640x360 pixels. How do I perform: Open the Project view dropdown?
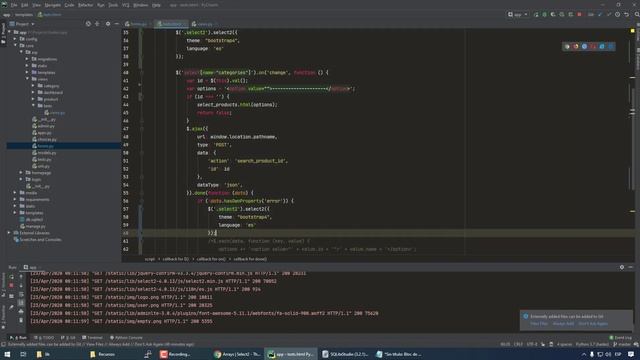click(x=22, y=24)
